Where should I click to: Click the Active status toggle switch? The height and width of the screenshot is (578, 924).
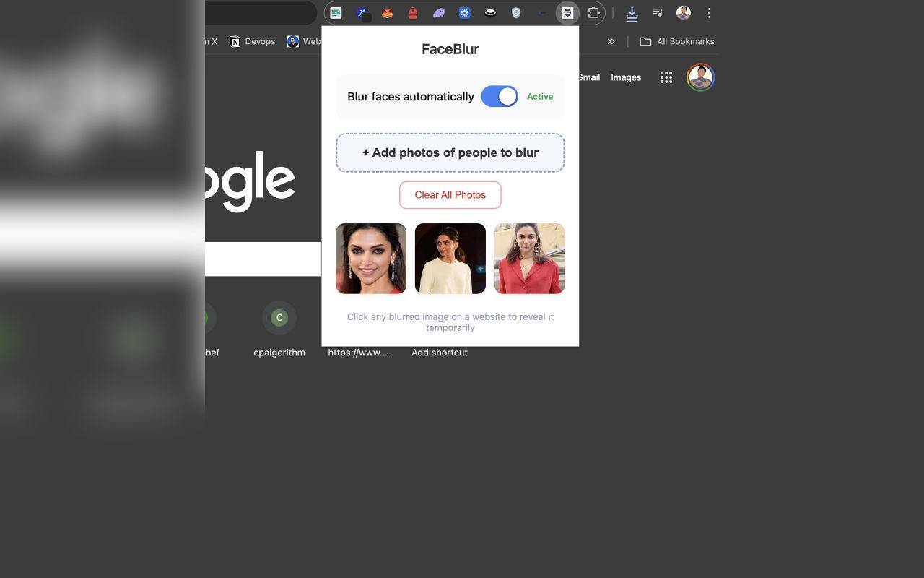pos(500,96)
